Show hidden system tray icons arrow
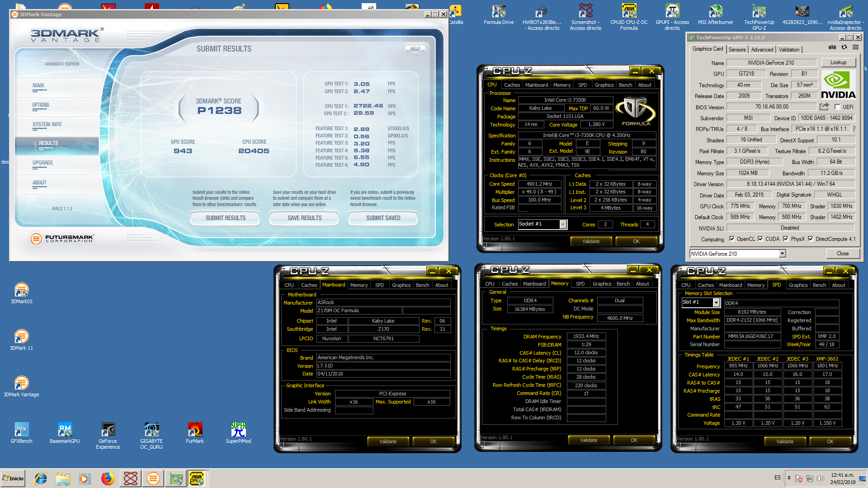 pyautogui.click(x=789, y=478)
